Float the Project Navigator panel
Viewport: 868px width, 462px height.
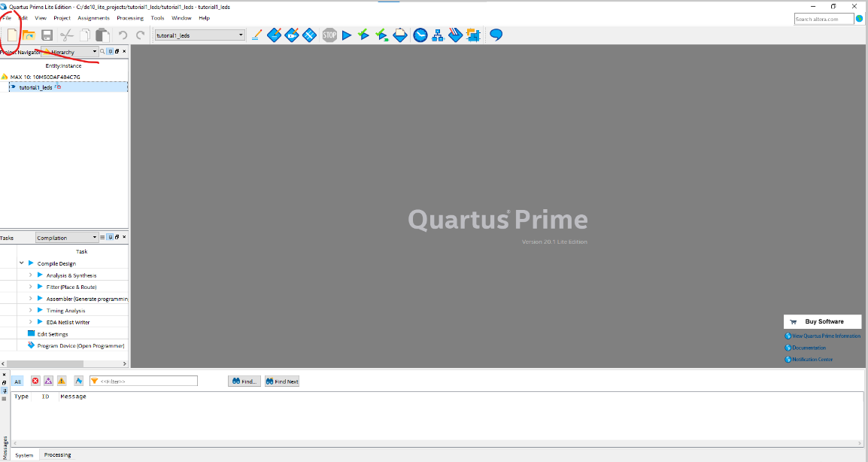[x=117, y=51]
